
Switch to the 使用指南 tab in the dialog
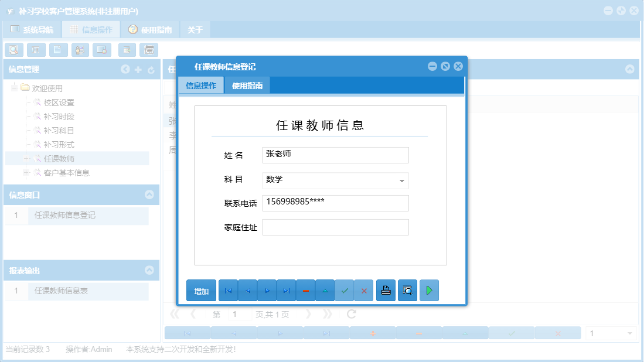[247, 84]
